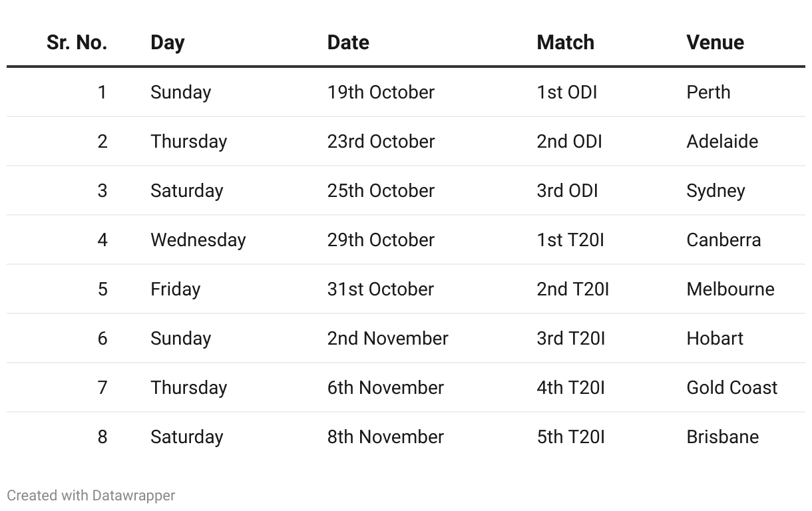This screenshot has height=511, width=812.
Task: Click the Sydney venue cell
Action: coord(715,190)
